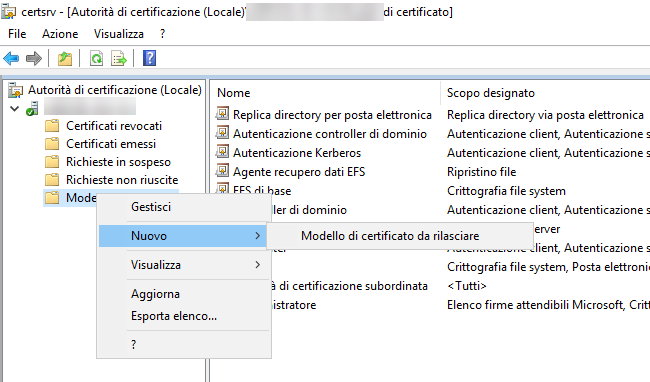Click the Refresh toolbar icon
Screen dimensions: 650x382
tap(96, 58)
